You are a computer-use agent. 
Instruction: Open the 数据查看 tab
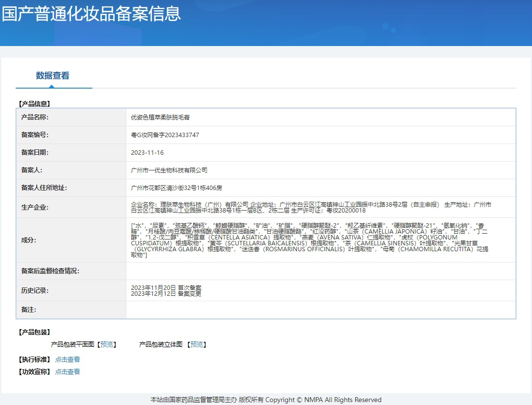click(52, 76)
